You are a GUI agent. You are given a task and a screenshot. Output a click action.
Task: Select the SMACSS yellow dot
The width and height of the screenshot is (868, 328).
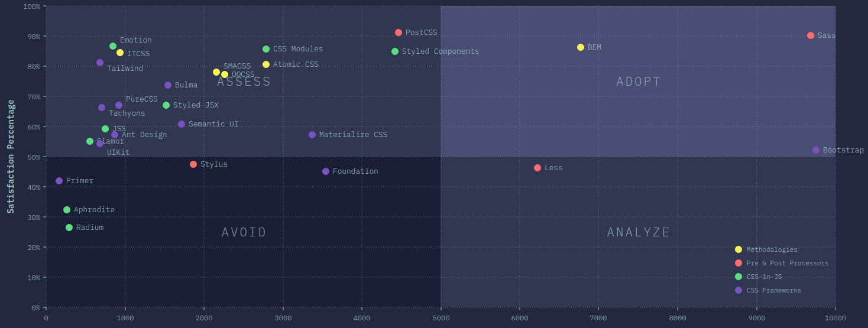click(x=216, y=72)
